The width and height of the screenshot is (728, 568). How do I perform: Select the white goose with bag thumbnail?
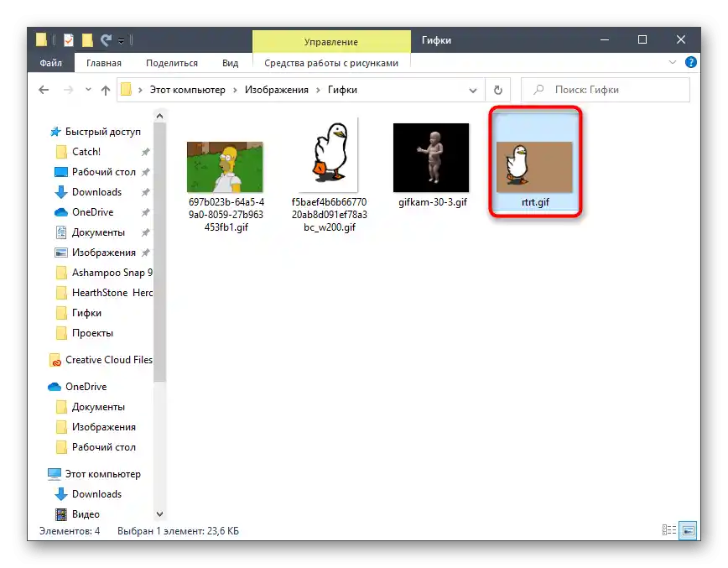329,154
